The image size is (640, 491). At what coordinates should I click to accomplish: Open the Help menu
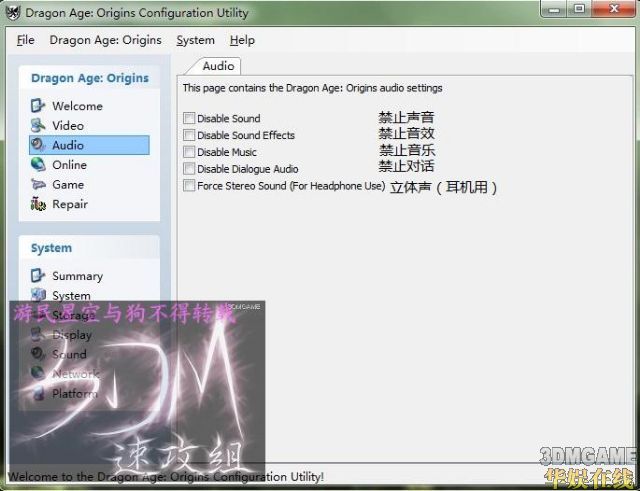click(x=242, y=40)
